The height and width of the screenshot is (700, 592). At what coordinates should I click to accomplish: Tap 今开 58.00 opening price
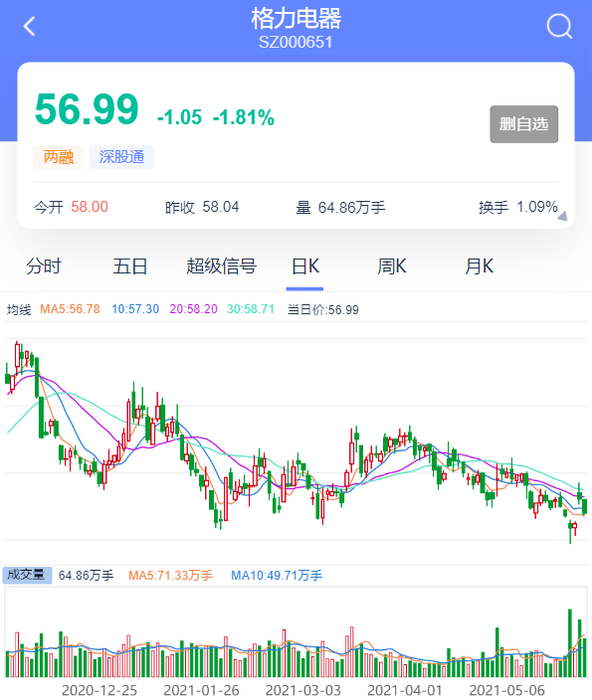point(71,207)
